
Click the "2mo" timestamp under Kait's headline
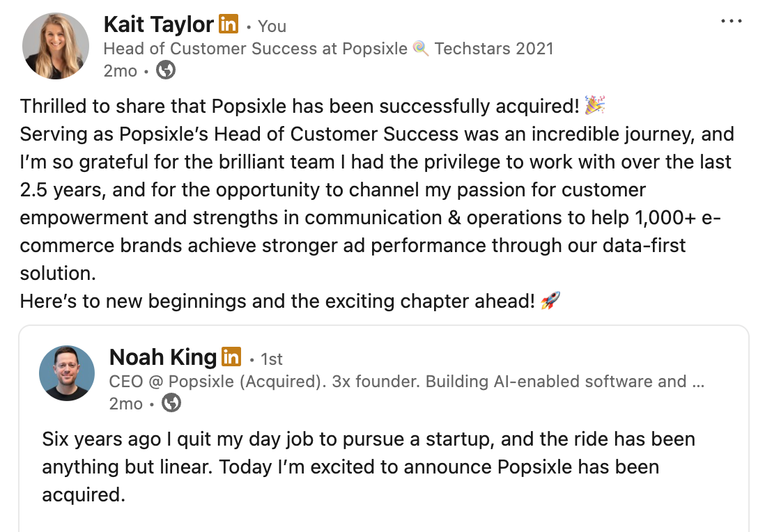120,71
